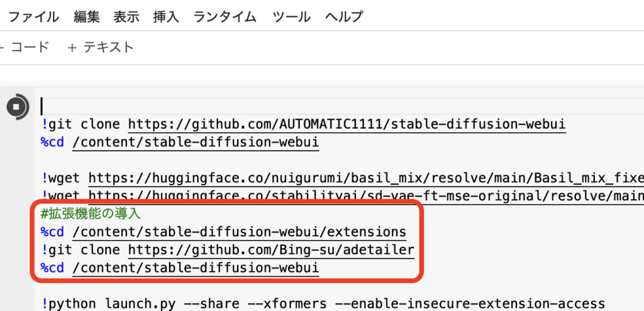Stop the running code cell
The image size is (644, 311).
16,106
